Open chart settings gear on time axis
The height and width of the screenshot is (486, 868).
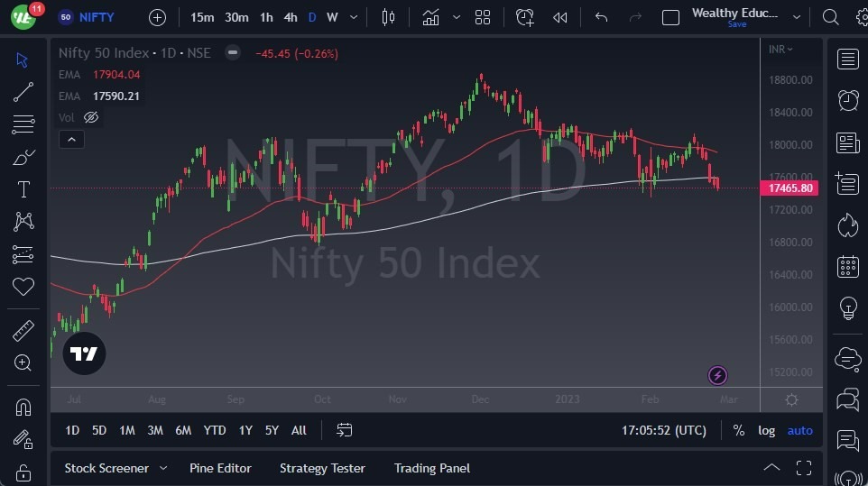[x=791, y=399]
